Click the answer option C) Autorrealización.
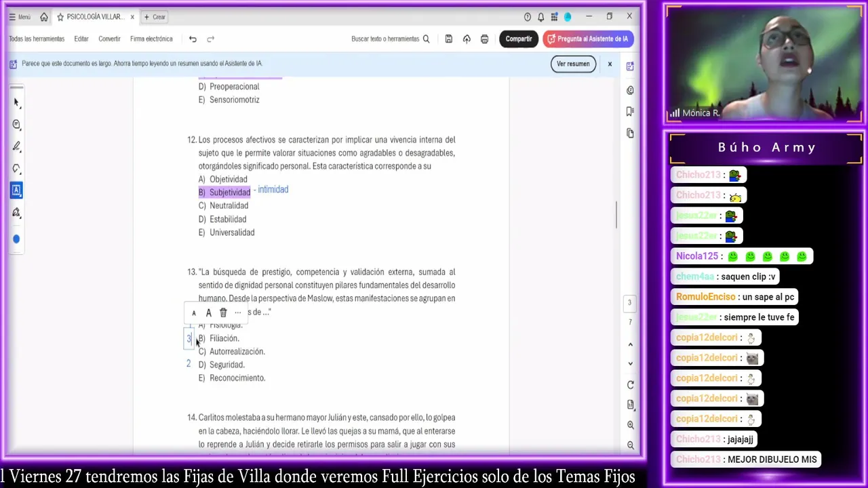This screenshot has width=868, height=488. pyautogui.click(x=231, y=351)
